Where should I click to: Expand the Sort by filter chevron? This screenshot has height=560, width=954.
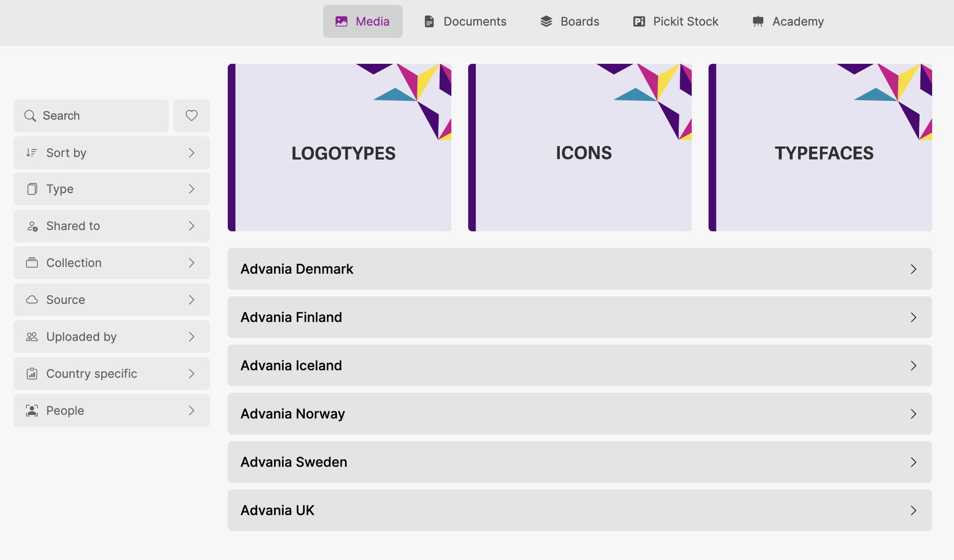point(192,153)
